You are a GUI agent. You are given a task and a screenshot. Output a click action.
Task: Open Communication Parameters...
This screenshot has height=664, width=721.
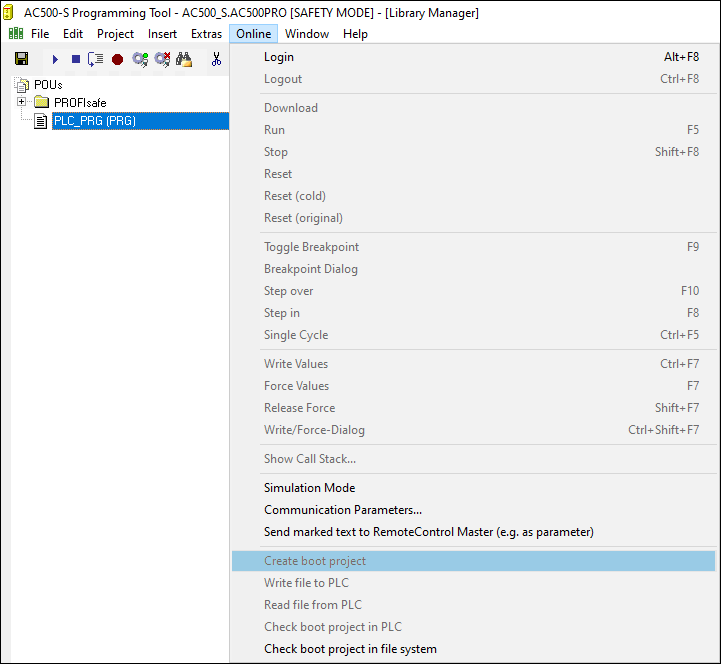pyautogui.click(x=342, y=510)
